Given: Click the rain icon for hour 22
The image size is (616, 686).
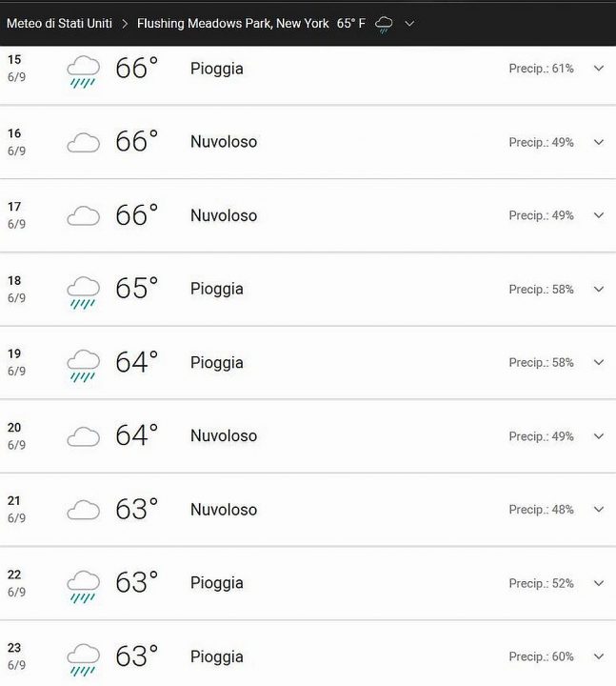Looking at the screenshot, I should click(x=83, y=586).
